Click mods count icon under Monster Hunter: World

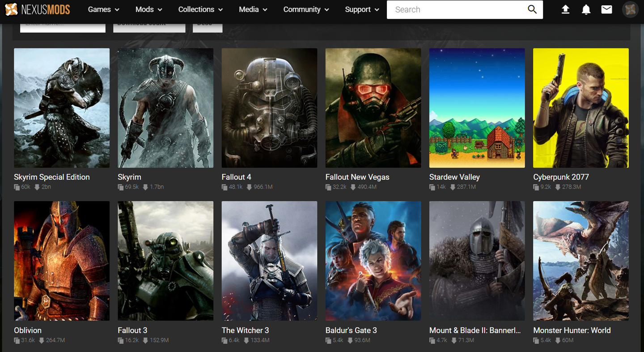[x=536, y=340]
